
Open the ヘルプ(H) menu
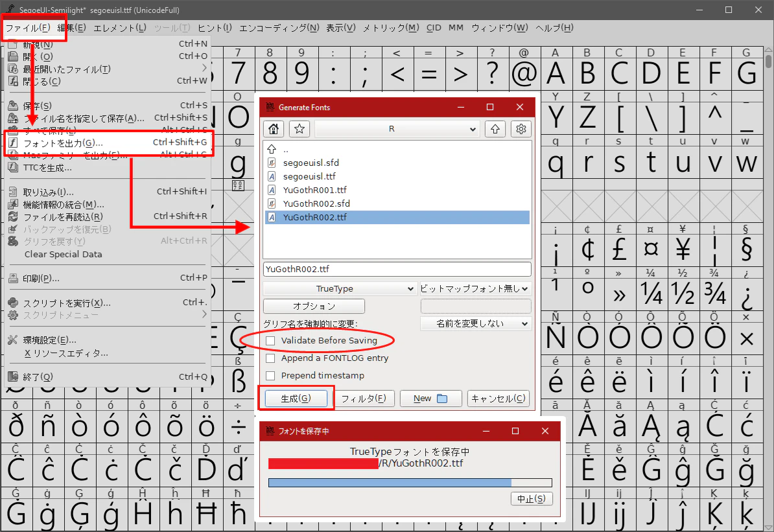pyautogui.click(x=554, y=28)
